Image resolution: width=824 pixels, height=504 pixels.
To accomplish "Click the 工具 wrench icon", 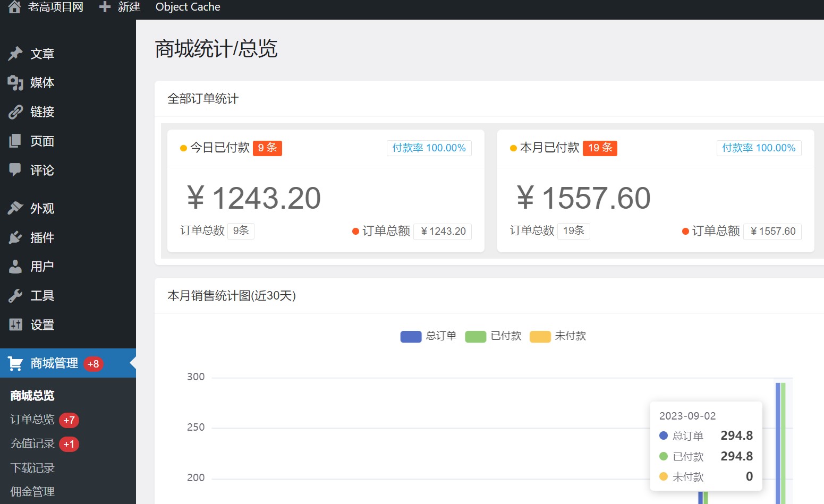I will tap(15, 296).
